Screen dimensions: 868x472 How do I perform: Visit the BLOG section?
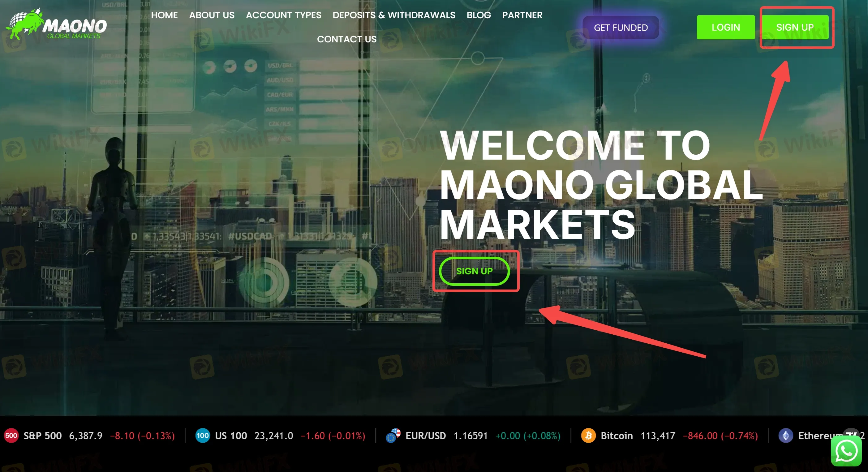[x=479, y=15]
